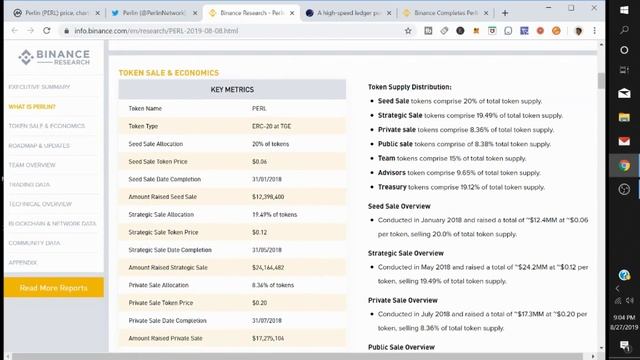Close the Binance Research tab
This screenshot has height=360, width=640.
coord(292,13)
